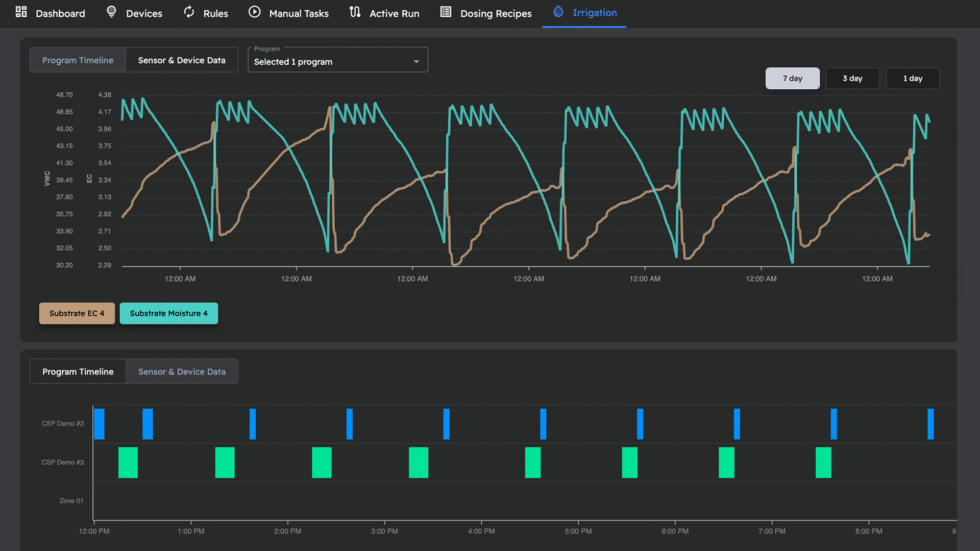Click the Dosing Recipes list icon

coord(446,12)
